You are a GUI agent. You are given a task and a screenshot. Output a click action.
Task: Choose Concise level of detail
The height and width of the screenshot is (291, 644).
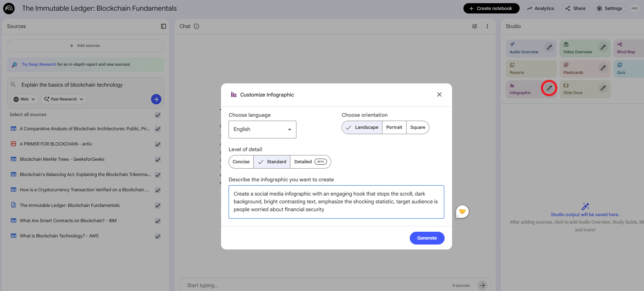pyautogui.click(x=241, y=162)
